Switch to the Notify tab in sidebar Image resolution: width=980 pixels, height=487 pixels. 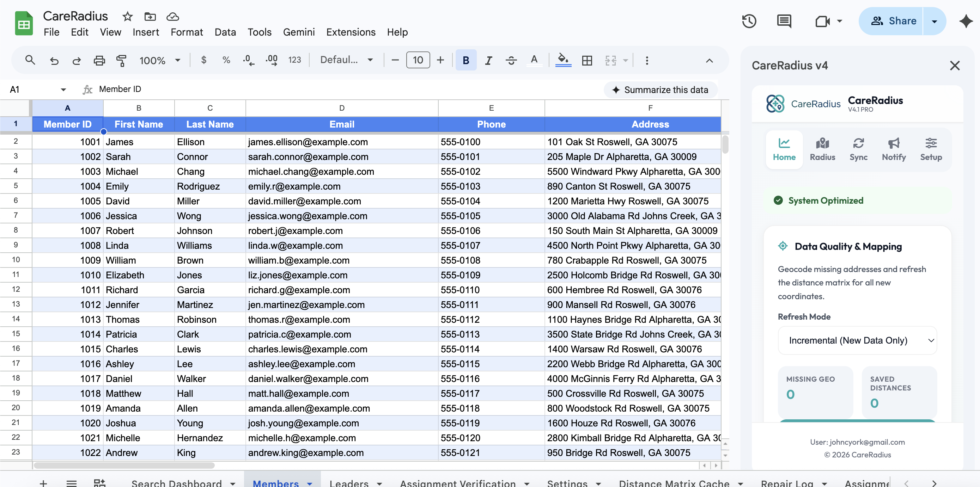click(894, 149)
